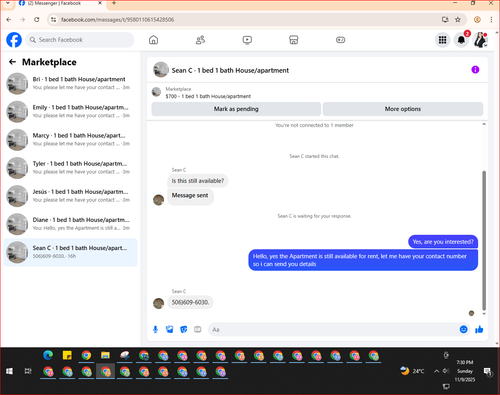
Task: Bookmark this page with the star icon
Action: pyautogui.click(x=458, y=20)
